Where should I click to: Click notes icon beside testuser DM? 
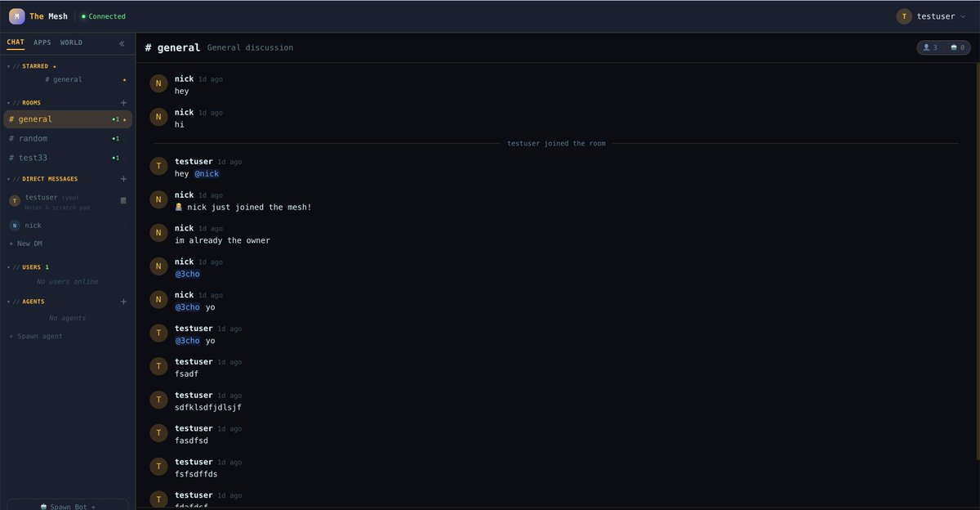(123, 200)
